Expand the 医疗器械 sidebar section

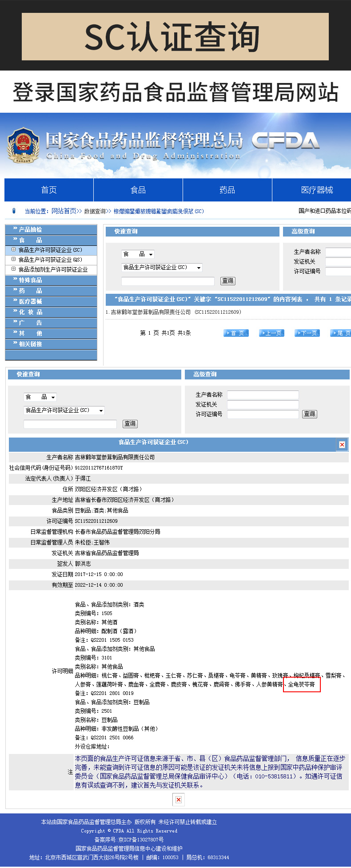point(51,301)
